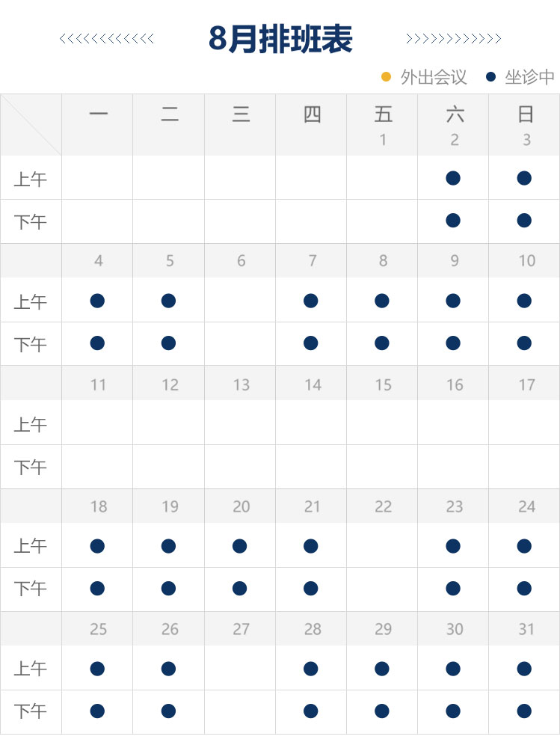Select the afternoon dot on Sunday 31

pyautogui.click(x=524, y=711)
